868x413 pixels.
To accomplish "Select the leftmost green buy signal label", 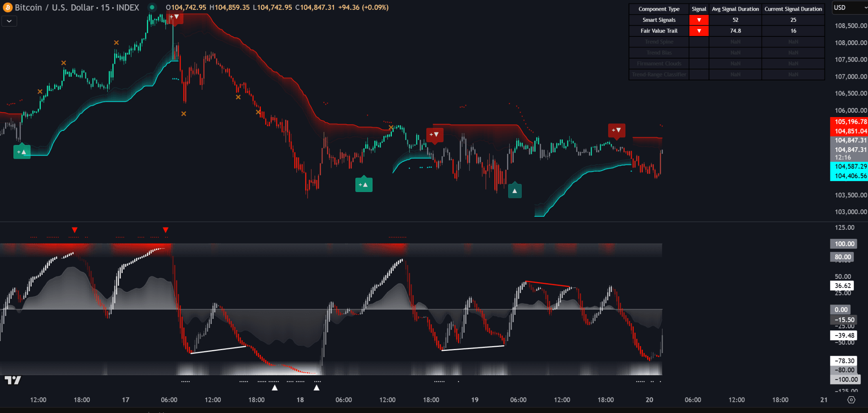I will click(22, 152).
